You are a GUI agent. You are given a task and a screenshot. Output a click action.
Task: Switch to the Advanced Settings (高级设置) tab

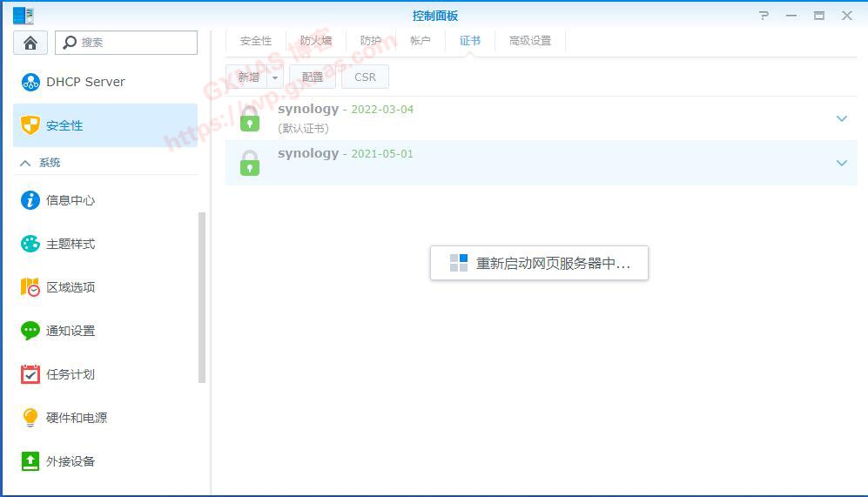coord(529,41)
